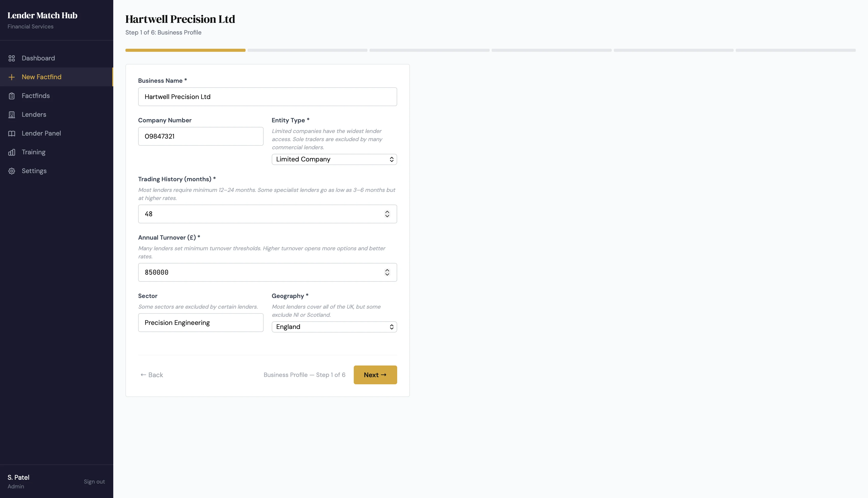Click the Next button to continue

pyautogui.click(x=375, y=375)
